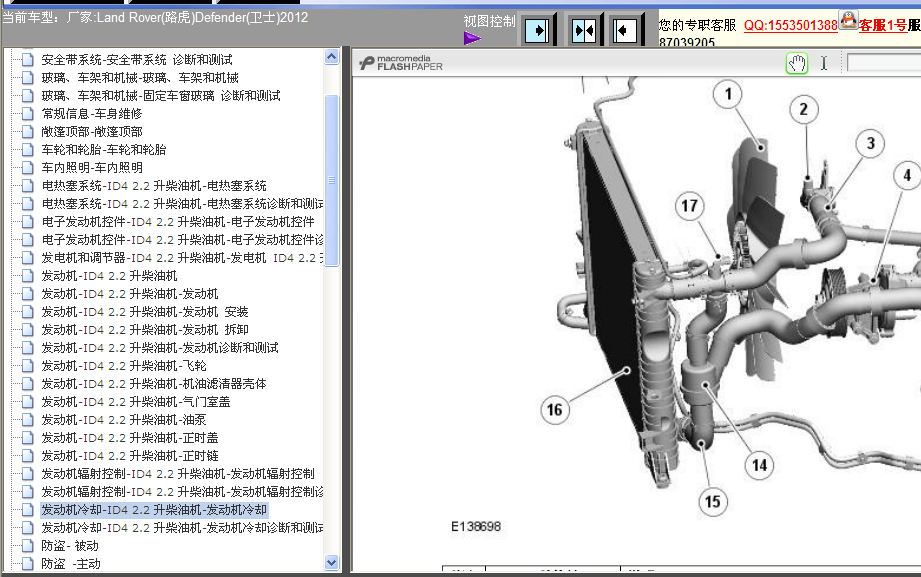The width and height of the screenshot is (921, 577).
Task: Click the Macromedia FlashPaper logo
Action: point(401,63)
